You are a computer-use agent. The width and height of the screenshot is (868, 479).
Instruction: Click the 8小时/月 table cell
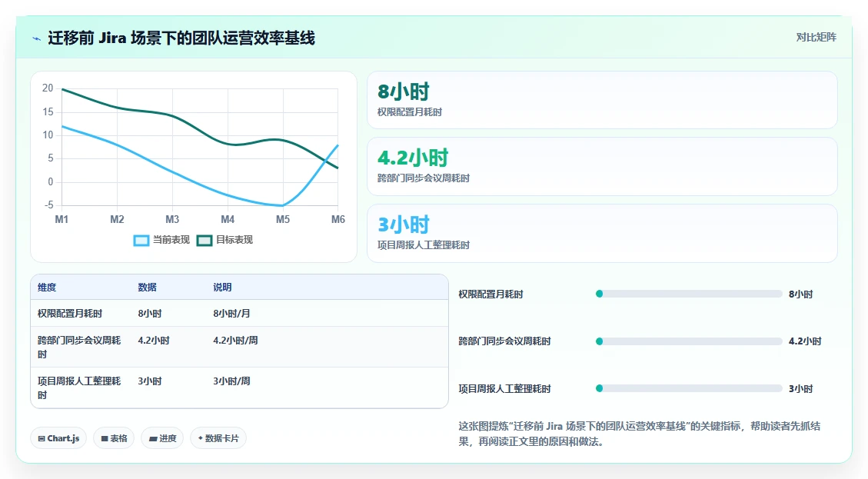231,314
